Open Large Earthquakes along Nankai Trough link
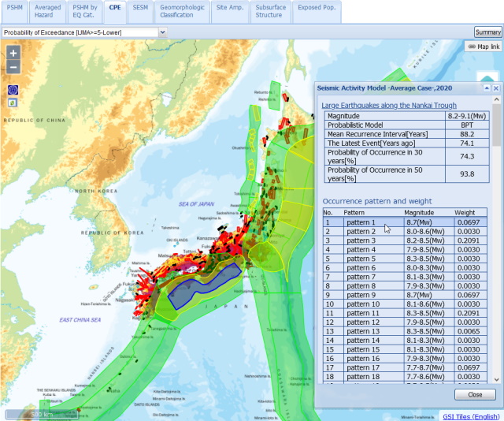 tap(389, 105)
